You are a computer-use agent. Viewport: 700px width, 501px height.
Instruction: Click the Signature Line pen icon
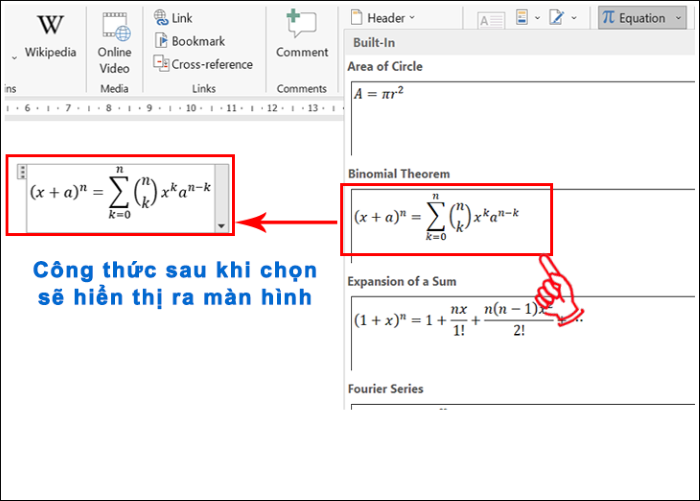pyautogui.click(x=557, y=18)
